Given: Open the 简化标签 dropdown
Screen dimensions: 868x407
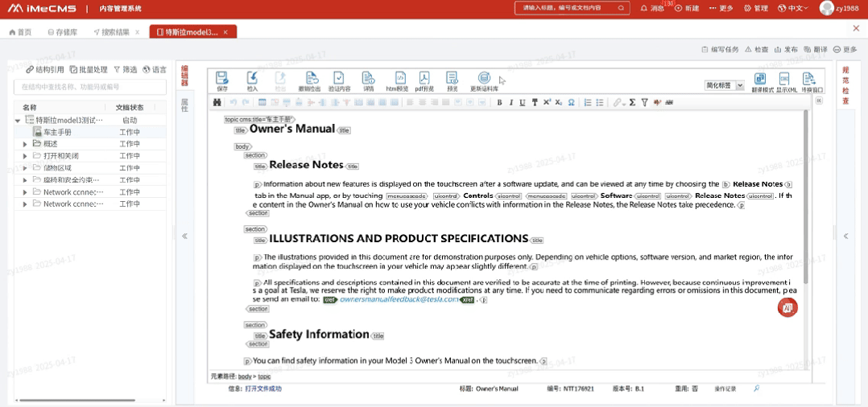Looking at the screenshot, I should [x=725, y=85].
